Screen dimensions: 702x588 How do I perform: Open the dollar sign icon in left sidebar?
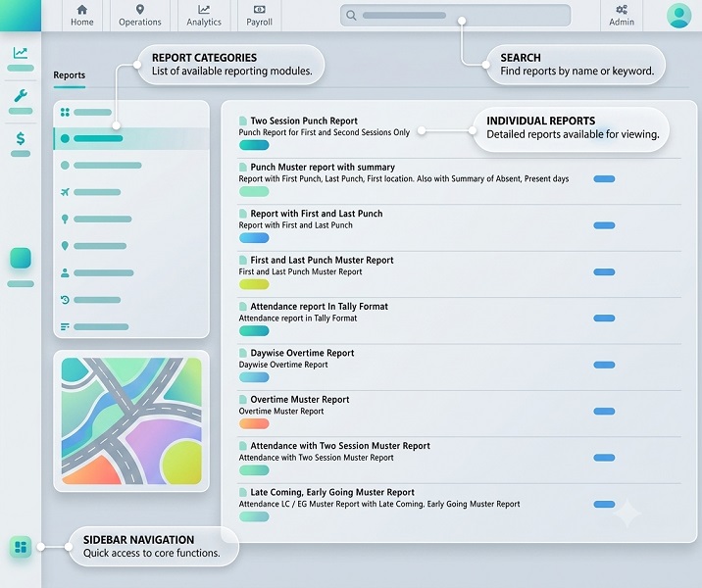[x=21, y=138]
